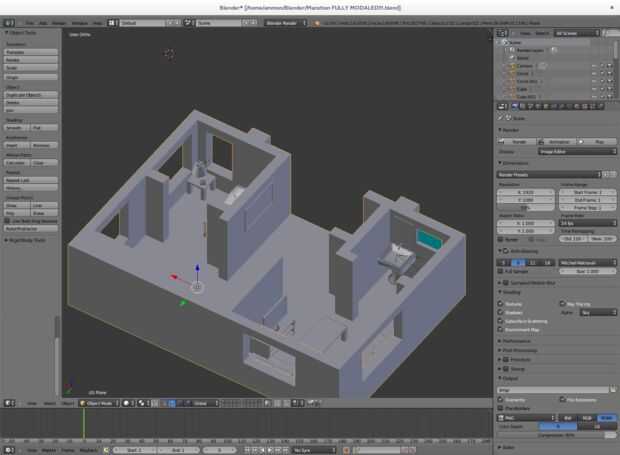
Task: Select the Physics properties tab icon
Action: [601, 106]
